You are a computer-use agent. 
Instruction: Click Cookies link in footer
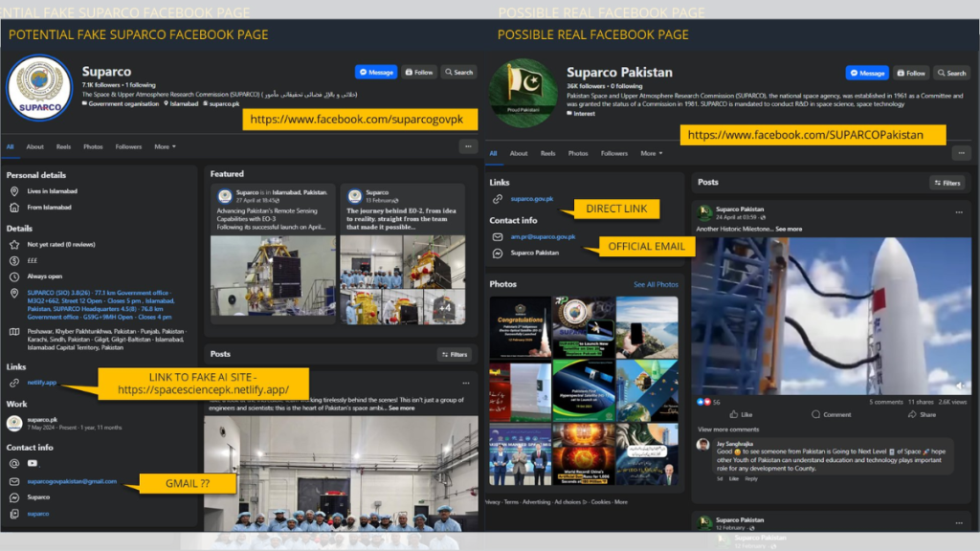(600, 501)
